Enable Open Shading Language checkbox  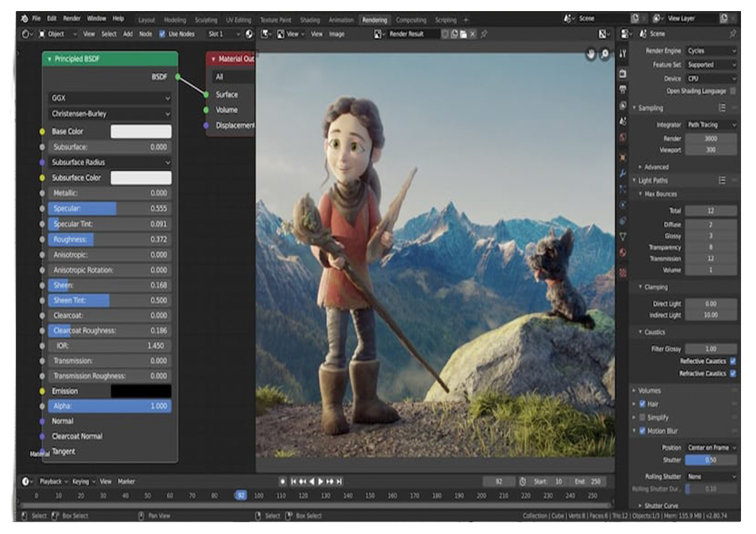733,91
